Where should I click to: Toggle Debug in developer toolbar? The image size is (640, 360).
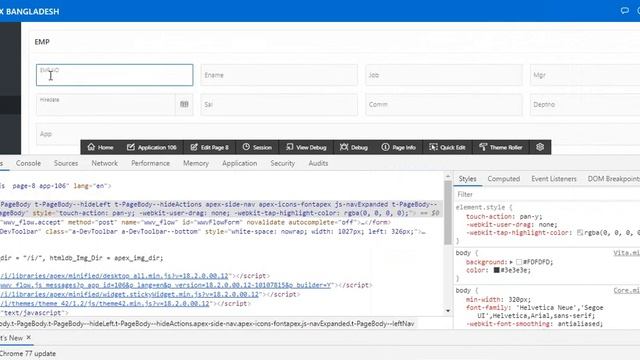[354, 147]
